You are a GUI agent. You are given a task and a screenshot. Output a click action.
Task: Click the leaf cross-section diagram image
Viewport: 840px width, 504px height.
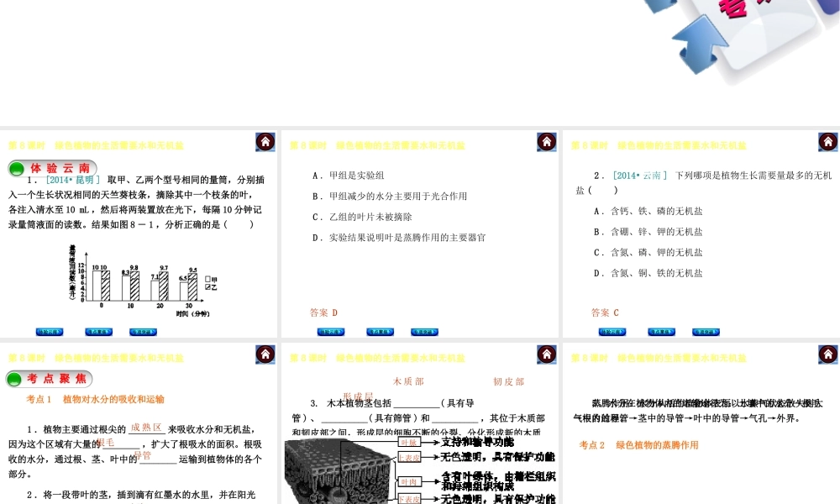tap(339, 471)
